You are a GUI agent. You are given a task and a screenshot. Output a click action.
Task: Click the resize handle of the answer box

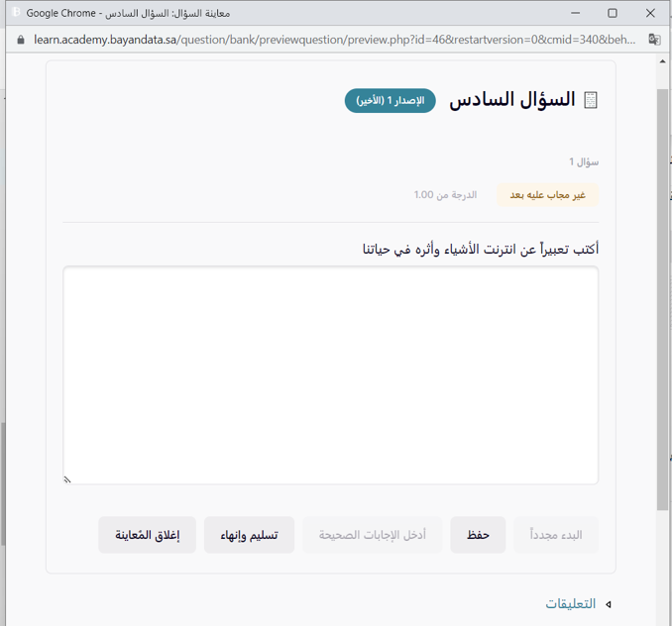68,479
